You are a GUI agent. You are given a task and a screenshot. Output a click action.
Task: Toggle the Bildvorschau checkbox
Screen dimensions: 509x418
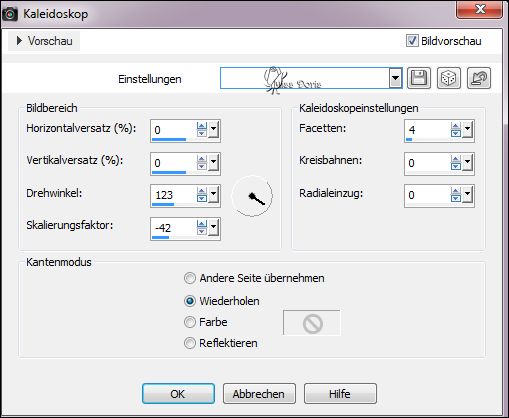412,41
